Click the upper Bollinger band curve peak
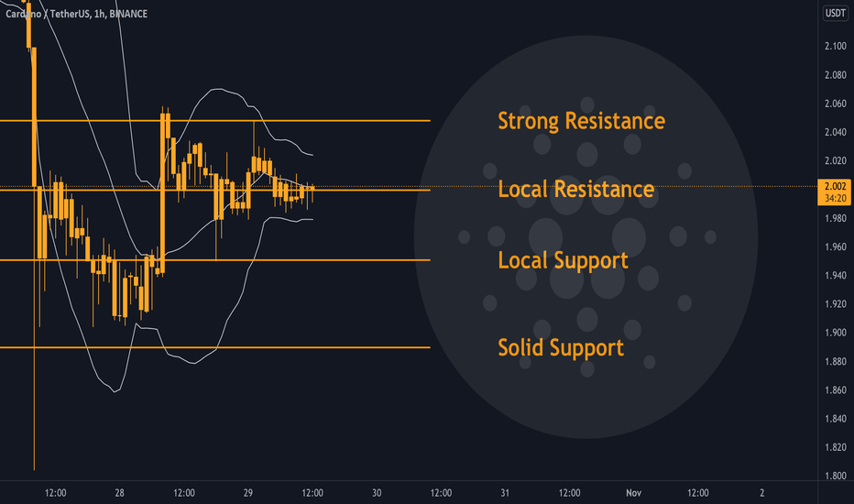Viewport: 854px width, 504px height. [x=219, y=88]
